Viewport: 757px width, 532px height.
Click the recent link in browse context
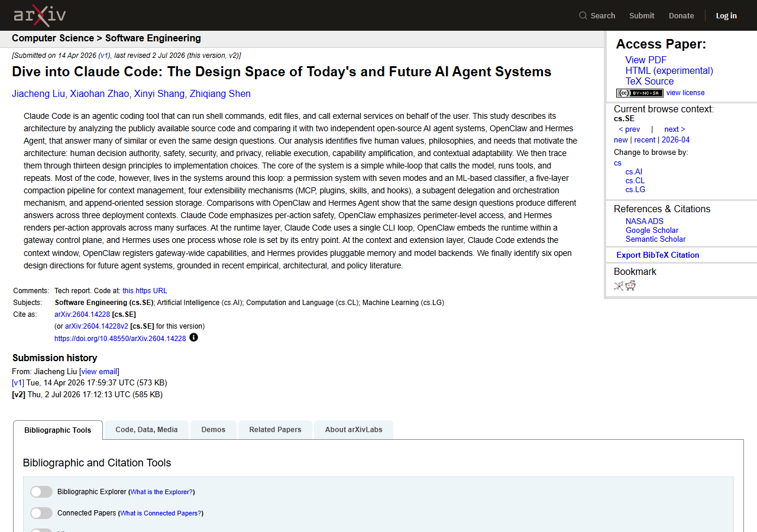coord(645,140)
